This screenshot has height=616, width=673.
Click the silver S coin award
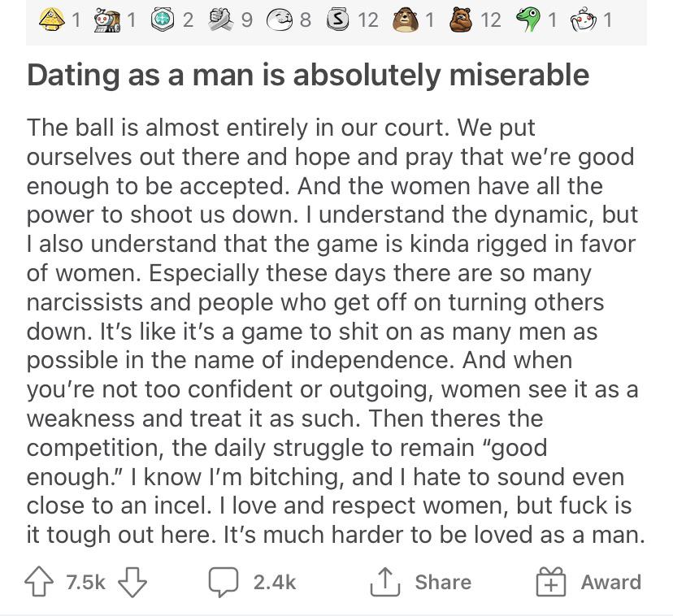339,19
